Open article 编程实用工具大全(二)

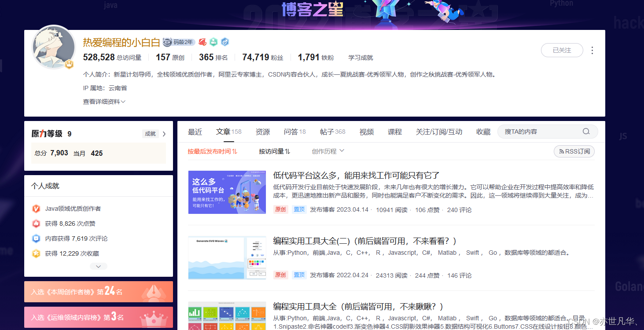point(365,241)
